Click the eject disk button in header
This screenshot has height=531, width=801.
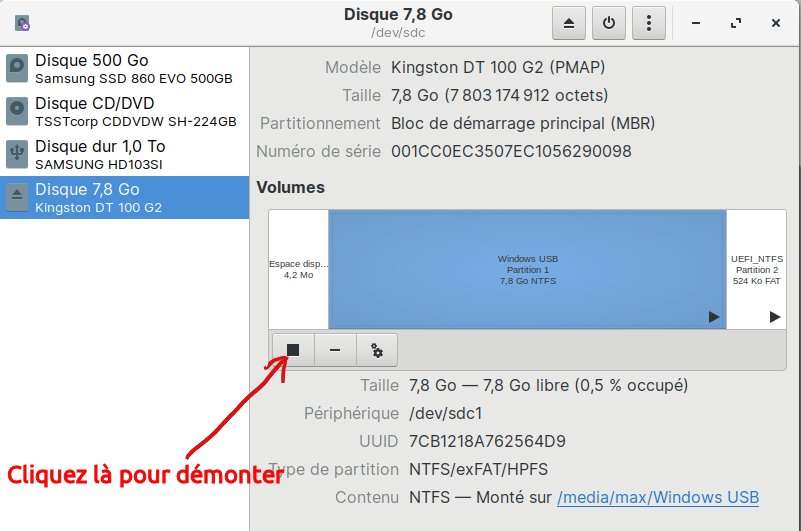568,22
